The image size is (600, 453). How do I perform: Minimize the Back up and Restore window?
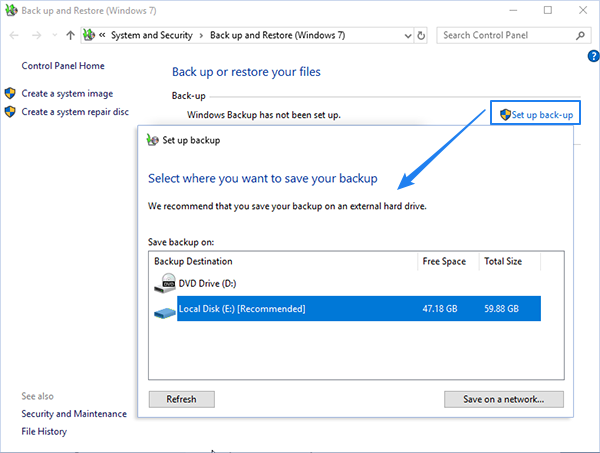coord(513,10)
